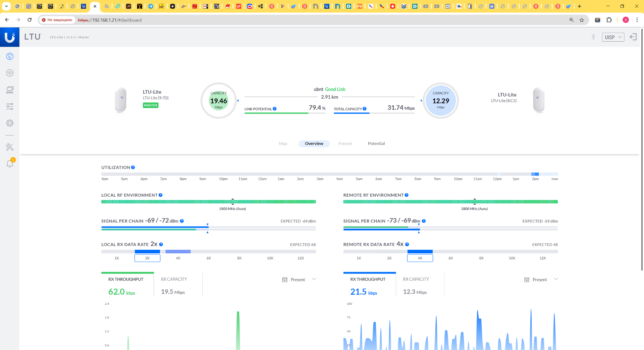
Task: Select local RX Throughput tab
Action: click(x=127, y=285)
